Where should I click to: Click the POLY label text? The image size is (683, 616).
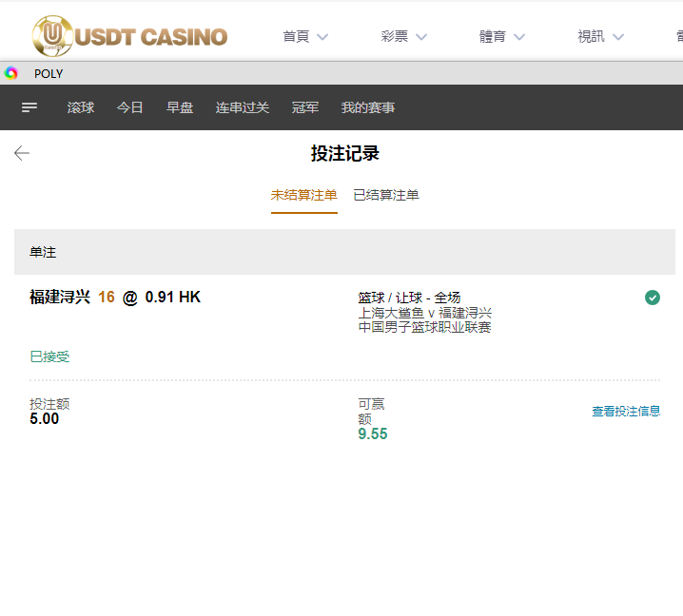(49, 73)
